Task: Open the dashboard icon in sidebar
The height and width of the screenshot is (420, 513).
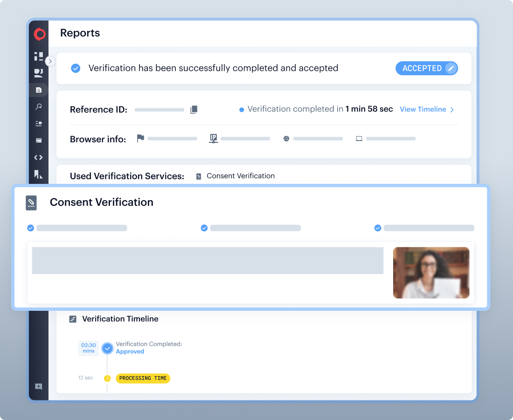Action: click(x=39, y=56)
